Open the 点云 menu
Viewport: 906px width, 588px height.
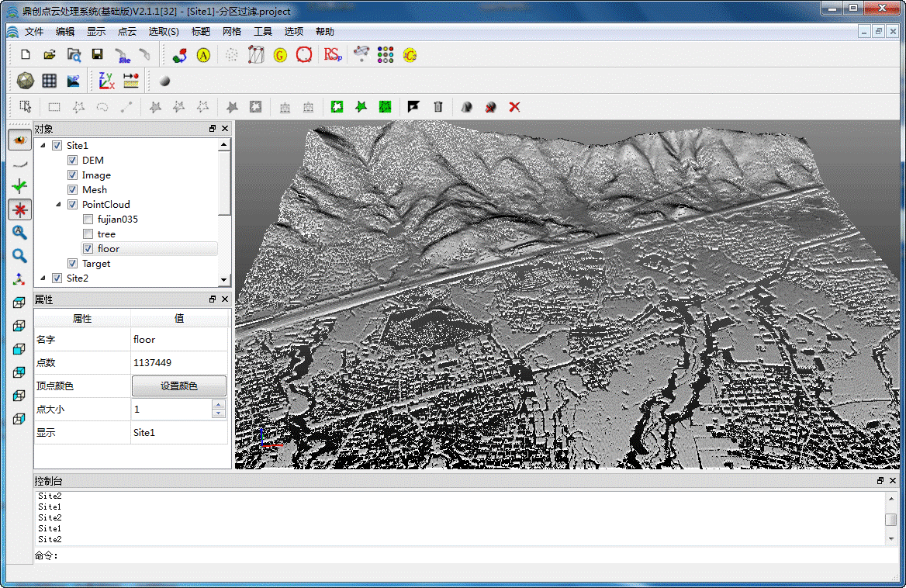(126, 32)
